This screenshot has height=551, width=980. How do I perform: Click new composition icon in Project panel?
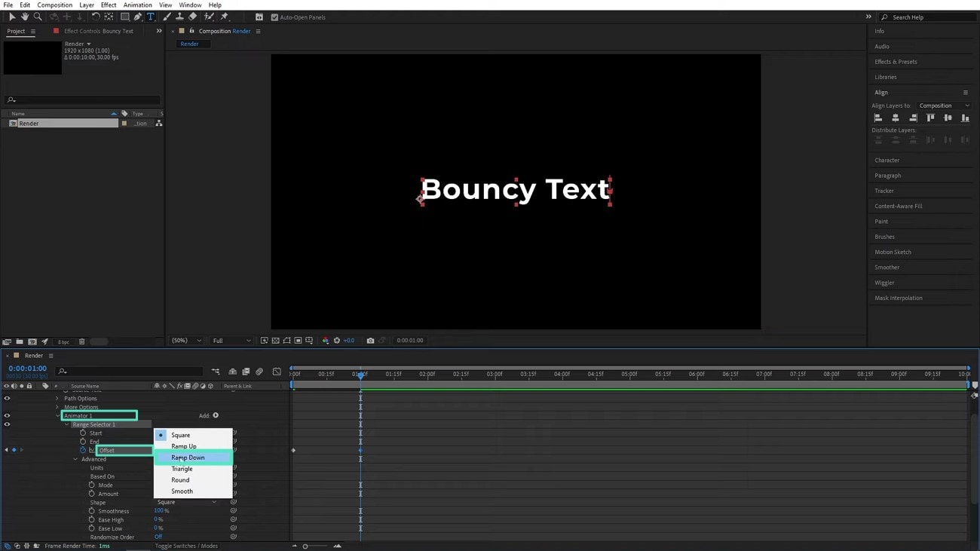click(32, 341)
